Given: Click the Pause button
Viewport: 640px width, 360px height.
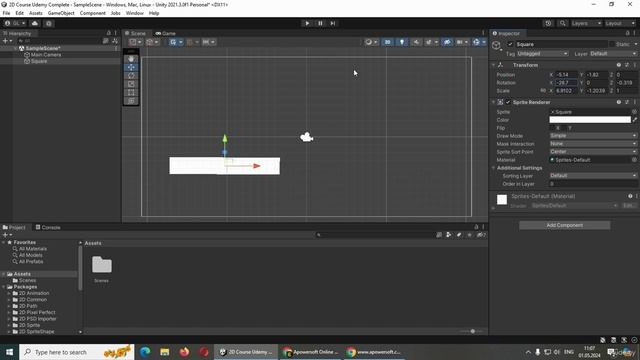Looking at the screenshot, I should coord(320,23).
